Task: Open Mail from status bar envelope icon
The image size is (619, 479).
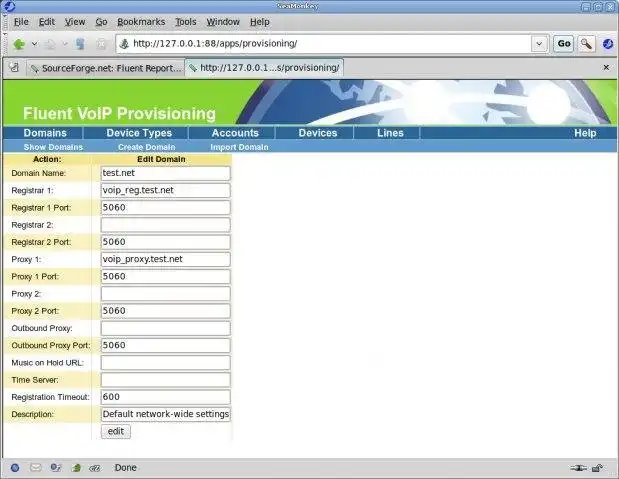Action: click(36, 468)
